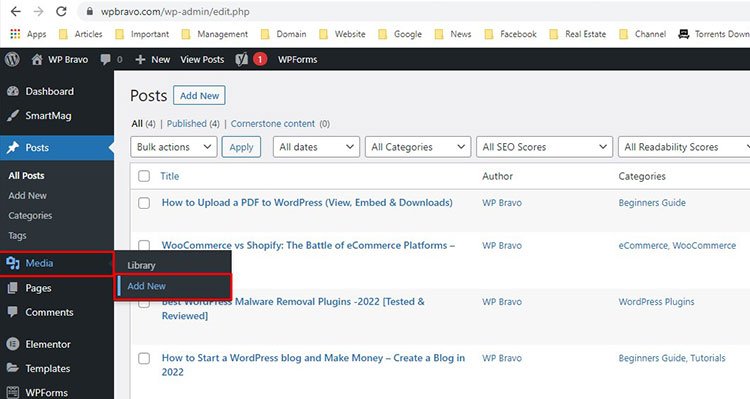Screen dimensions: 750x399
Task: Open Templates in the sidebar
Action: click(x=57, y=368)
